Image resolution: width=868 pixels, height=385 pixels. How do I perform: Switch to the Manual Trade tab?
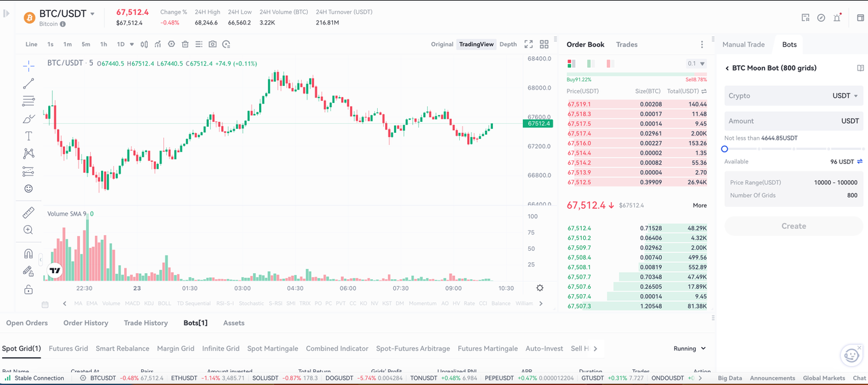(743, 44)
